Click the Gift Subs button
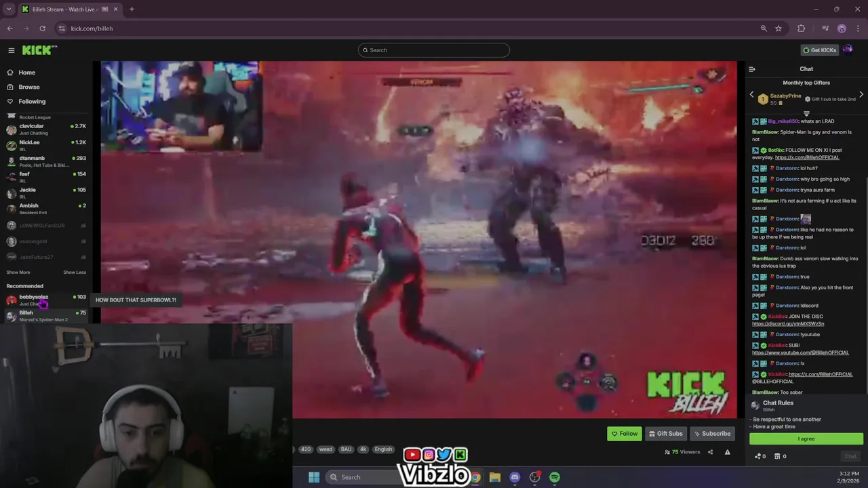The height and width of the screenshot is (488, 868). pos(665,434)
